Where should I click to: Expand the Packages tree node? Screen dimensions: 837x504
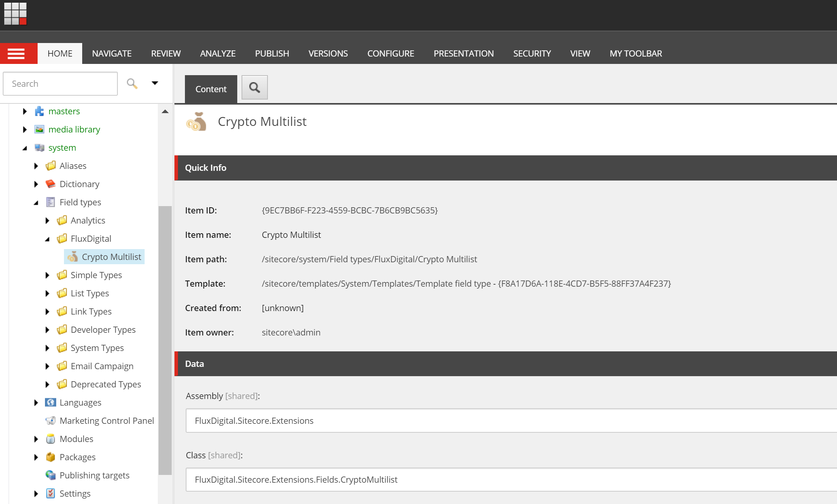[x=36, y=458]
